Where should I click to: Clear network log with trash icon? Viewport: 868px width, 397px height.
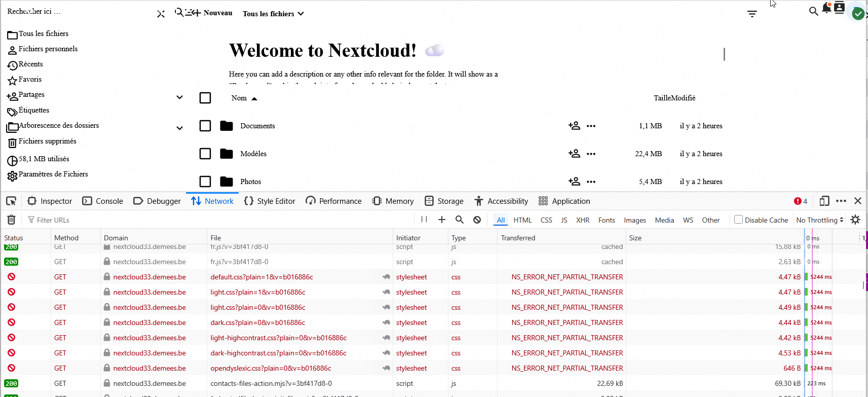tap(11, 220)
